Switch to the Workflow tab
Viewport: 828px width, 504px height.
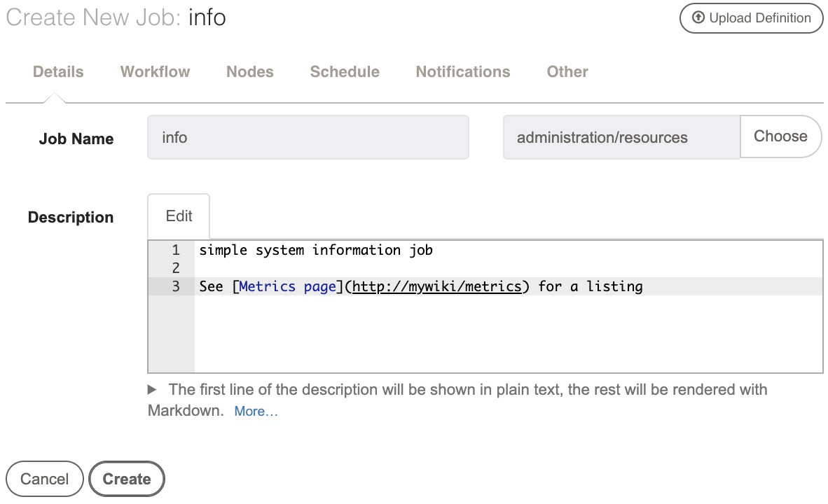155,72
